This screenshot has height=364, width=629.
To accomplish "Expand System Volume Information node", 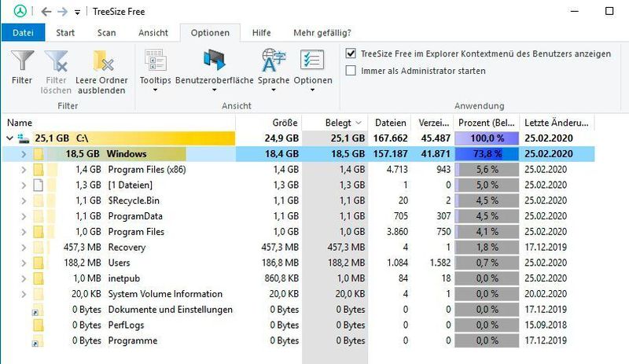I will (x=24, y=294).
